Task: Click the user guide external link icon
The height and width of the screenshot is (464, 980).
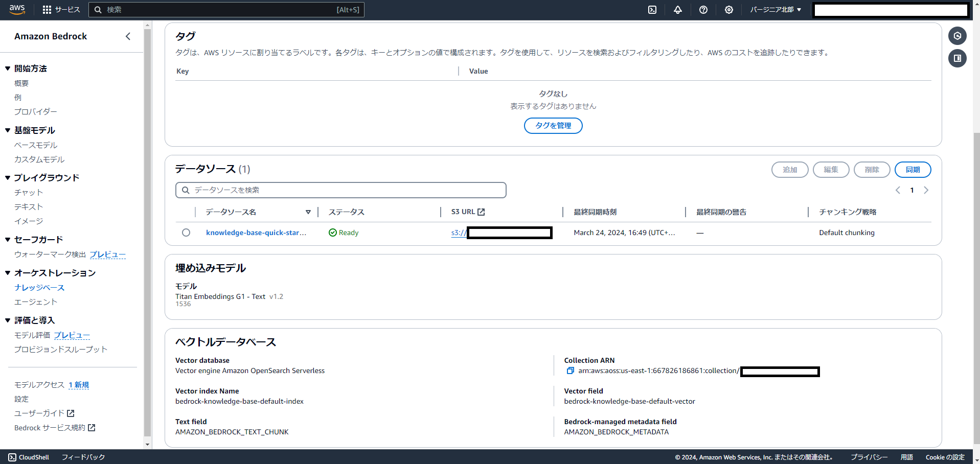Action: coord(71,413)
